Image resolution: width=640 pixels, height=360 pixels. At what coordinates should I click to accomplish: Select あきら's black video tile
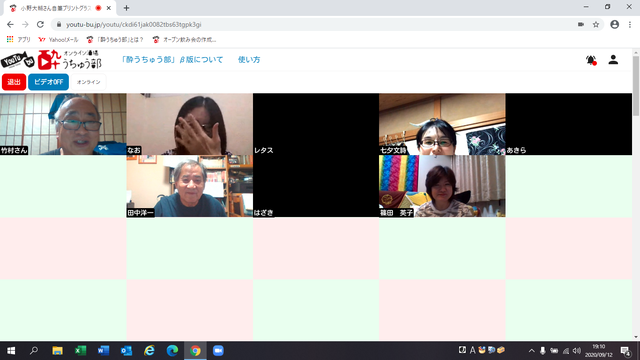569,124
